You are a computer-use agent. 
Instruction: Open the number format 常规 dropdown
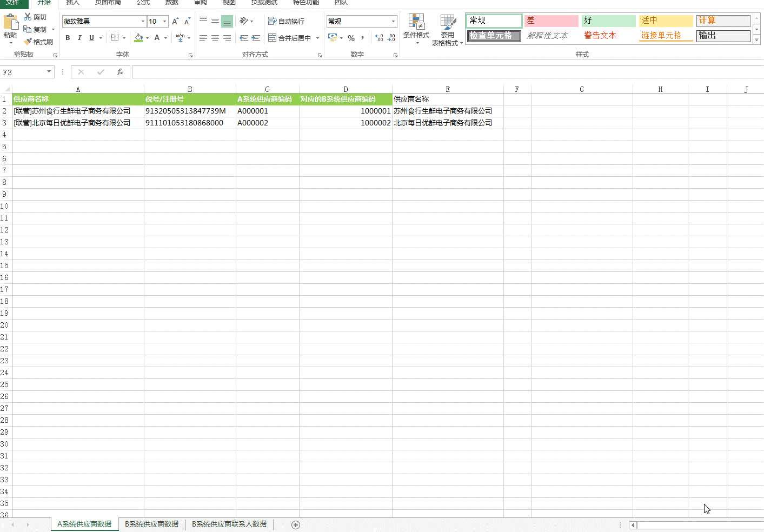coord(393,21)
